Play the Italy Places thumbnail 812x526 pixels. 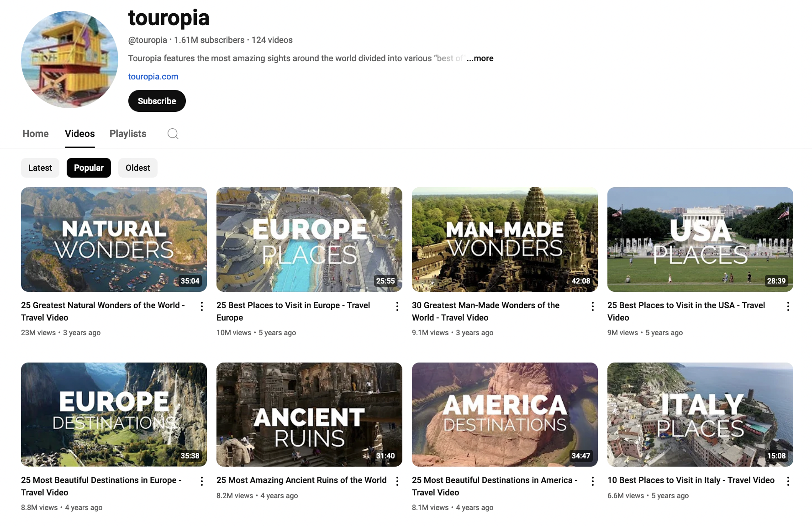pos(700,415)
